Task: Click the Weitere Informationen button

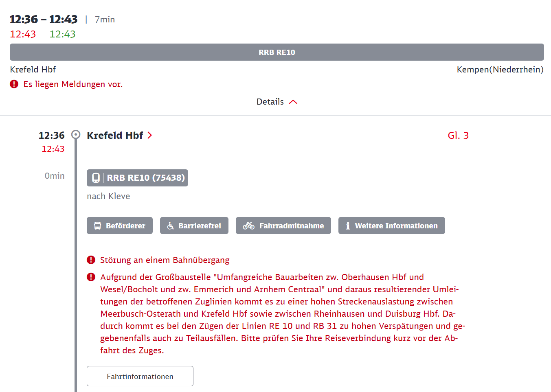Action: pyautogui.click(x=392, y=226)
